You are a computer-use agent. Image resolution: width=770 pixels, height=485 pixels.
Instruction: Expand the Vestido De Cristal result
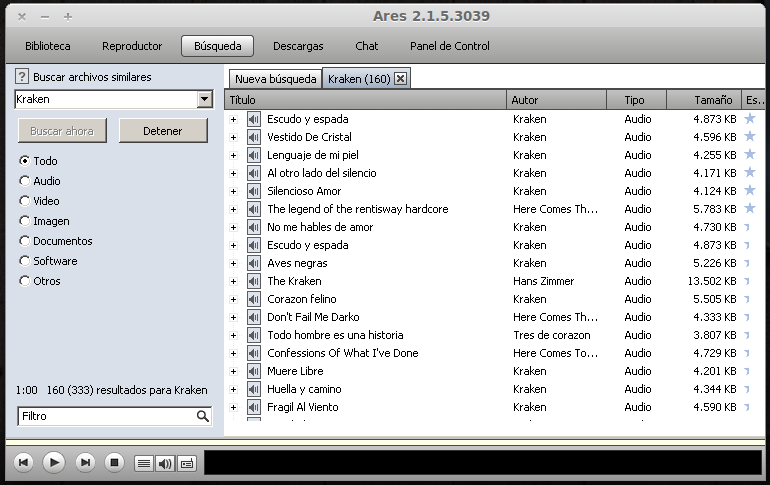(x=234, y=137)
